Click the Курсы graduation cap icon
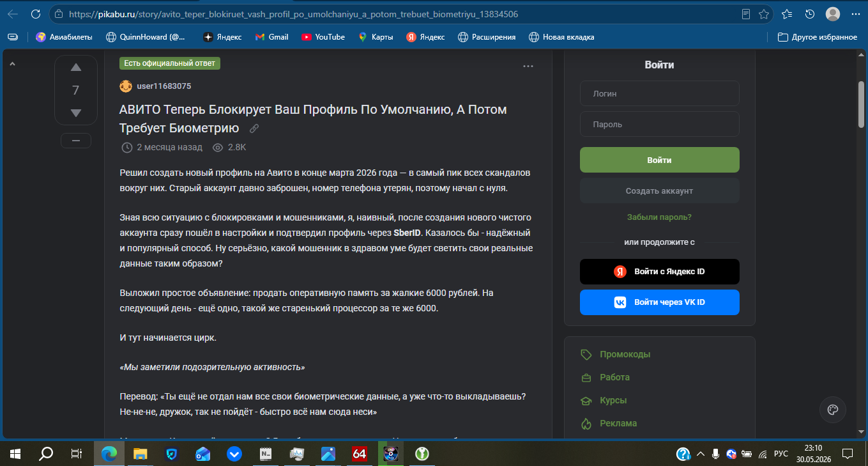Screen dimensions: 868x466 click(x=586, y=400)
